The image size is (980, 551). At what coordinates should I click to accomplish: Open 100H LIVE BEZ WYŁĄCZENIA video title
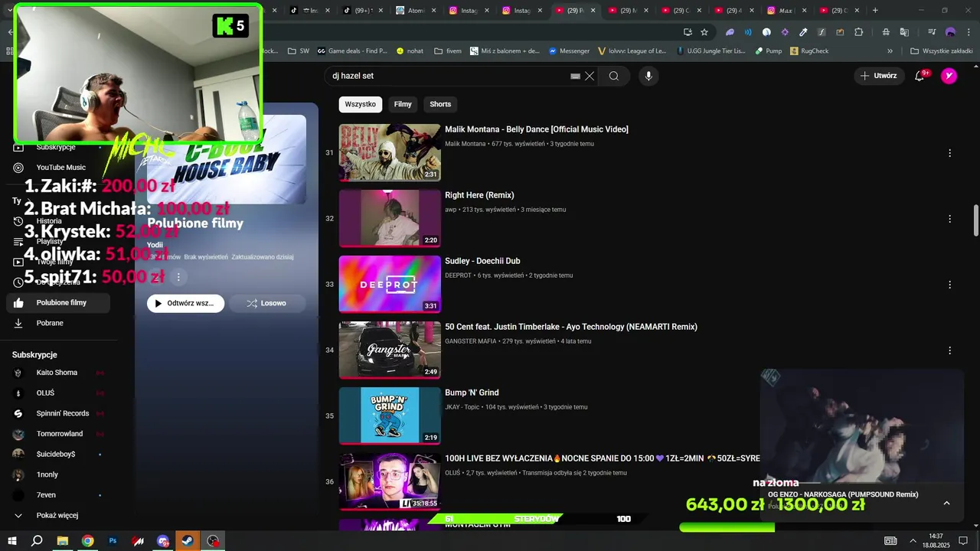tap(602, 458)
